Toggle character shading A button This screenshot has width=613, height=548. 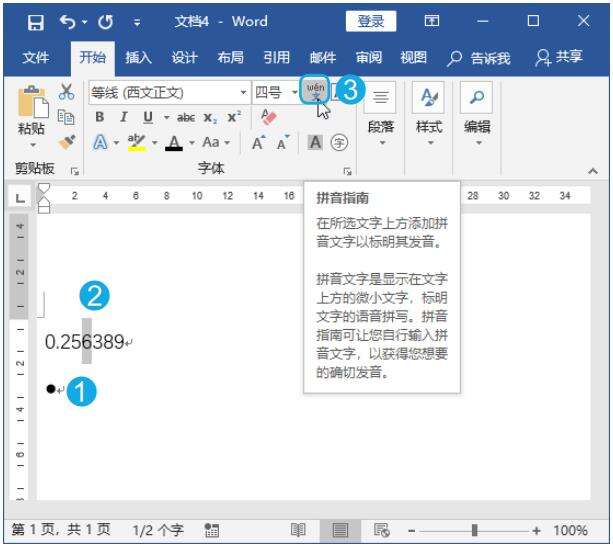click(315, 143)
